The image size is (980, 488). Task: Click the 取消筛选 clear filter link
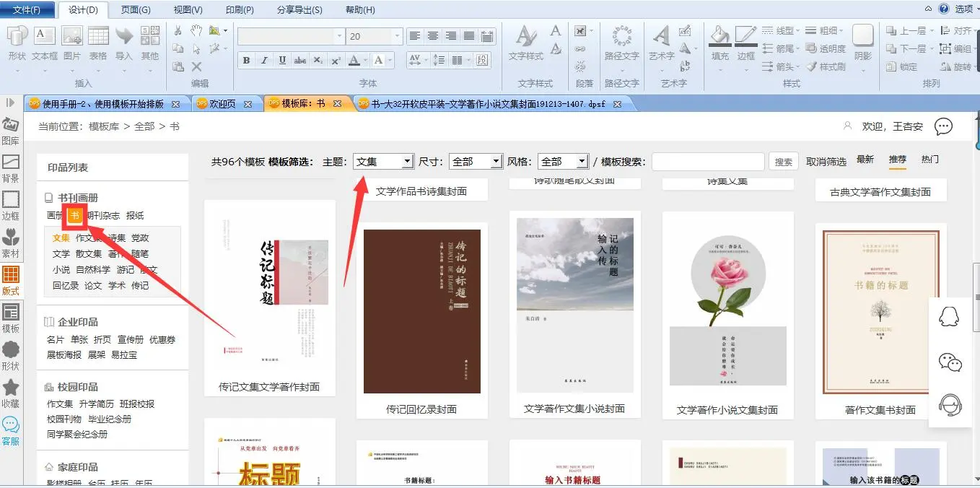tap(826, 162)
